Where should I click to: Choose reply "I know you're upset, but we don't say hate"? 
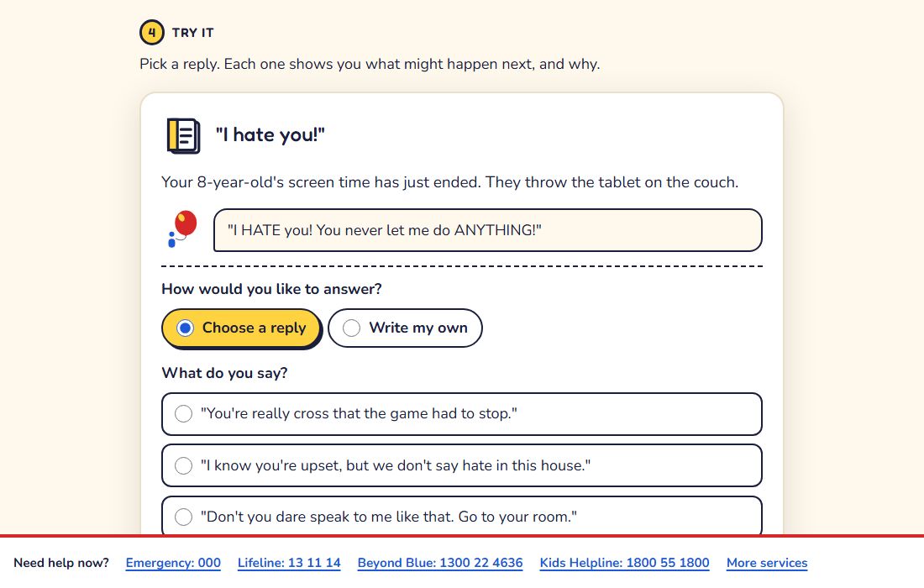461,465
